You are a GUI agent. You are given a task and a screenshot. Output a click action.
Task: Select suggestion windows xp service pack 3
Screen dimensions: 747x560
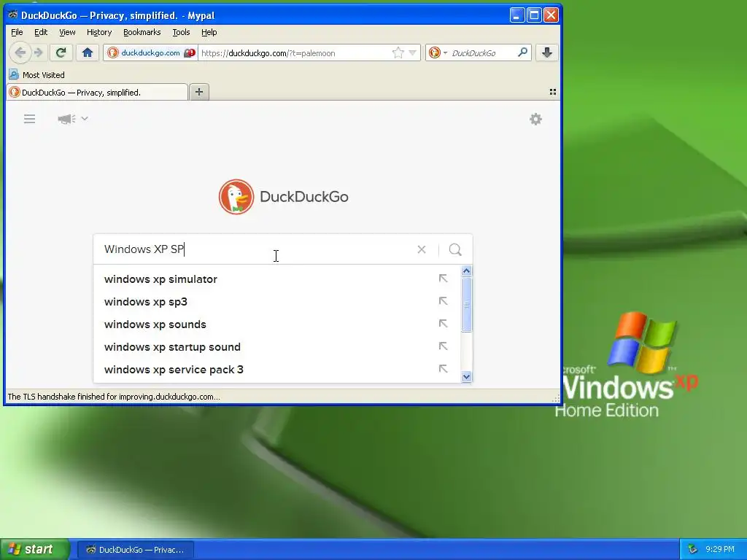[277, 370]
